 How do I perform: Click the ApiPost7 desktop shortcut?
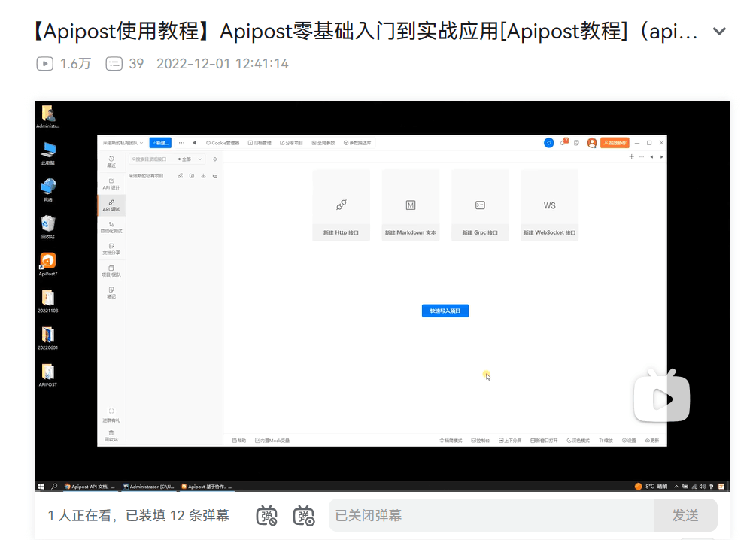pos(47,264)
